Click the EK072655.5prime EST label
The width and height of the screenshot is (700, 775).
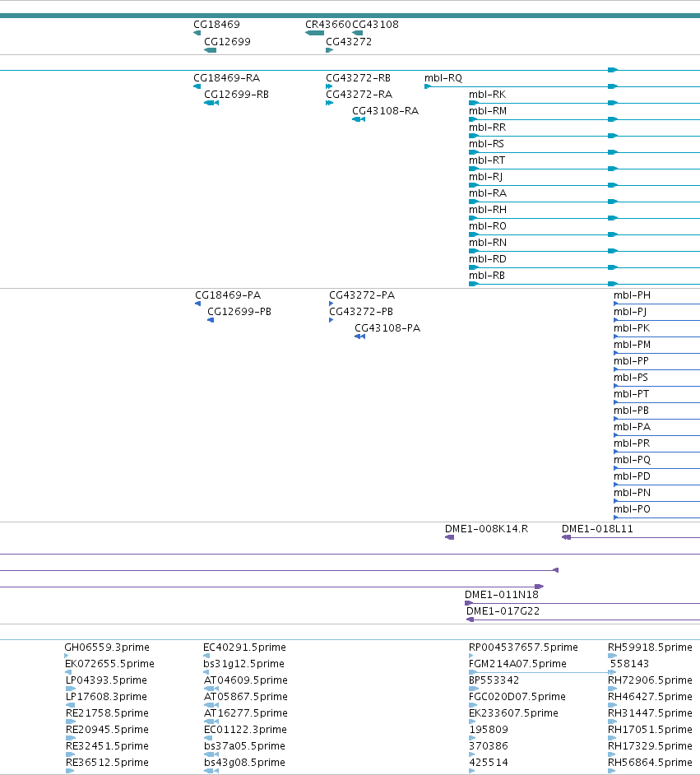coord(109,663)
